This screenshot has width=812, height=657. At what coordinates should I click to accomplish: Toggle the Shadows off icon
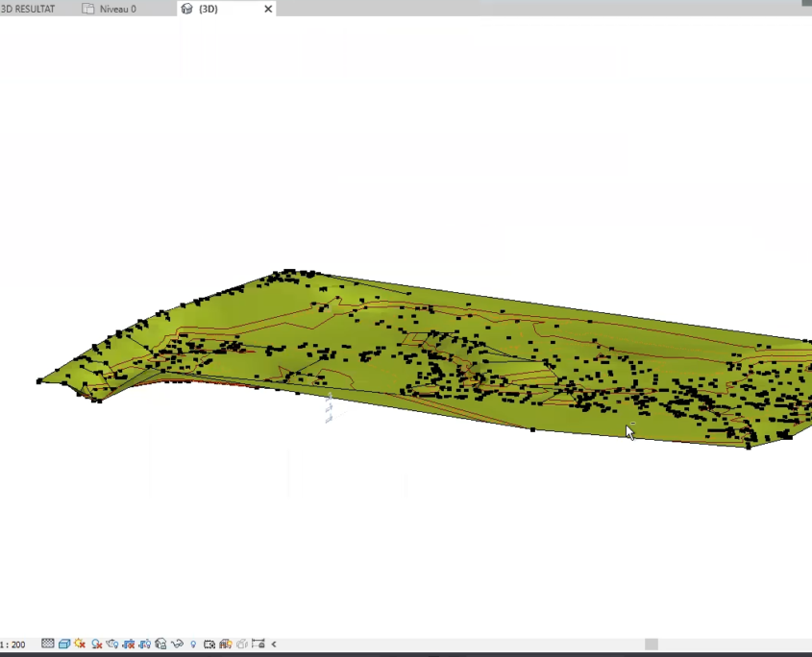pos(96,645)
